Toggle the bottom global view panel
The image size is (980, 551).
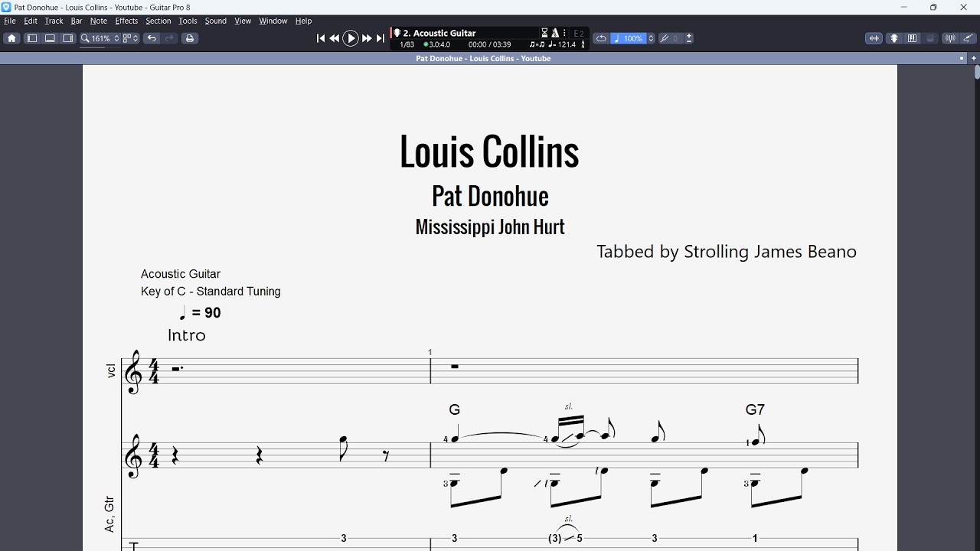tap(50, 38)
